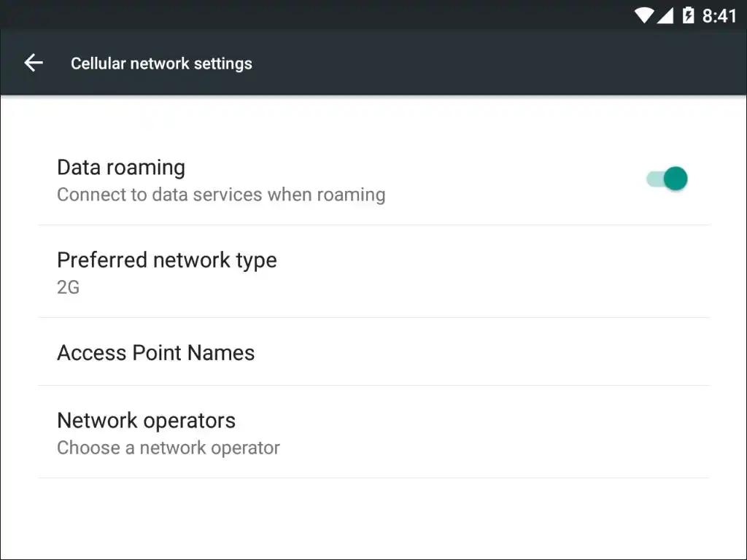Click the cellular signal strength icon

tap(665, 15)
